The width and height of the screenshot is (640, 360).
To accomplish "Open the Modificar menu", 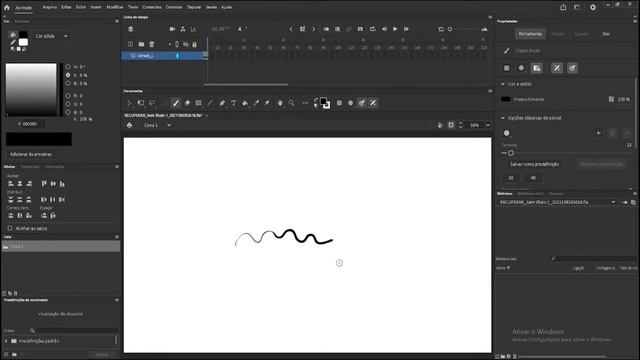I will [x=115, y=7].
